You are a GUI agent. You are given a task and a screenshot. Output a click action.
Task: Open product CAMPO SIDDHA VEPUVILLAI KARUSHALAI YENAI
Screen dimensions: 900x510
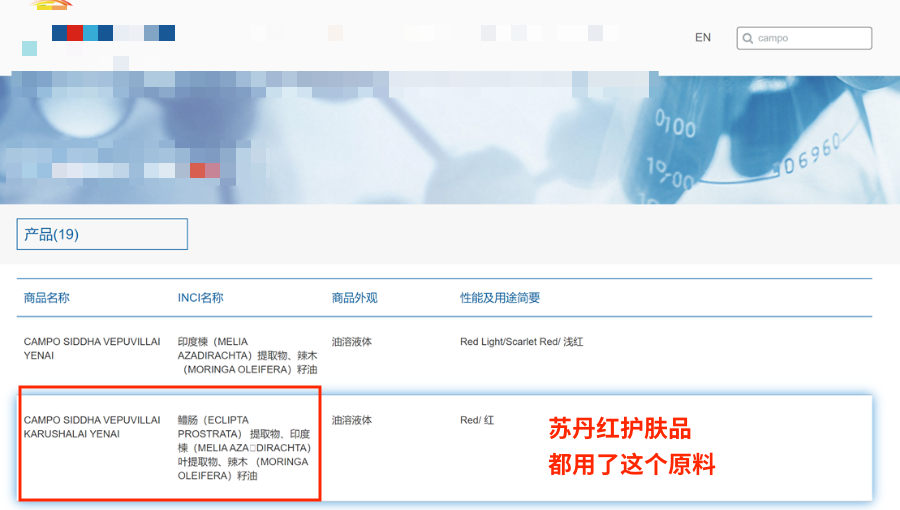pos(92,427)
